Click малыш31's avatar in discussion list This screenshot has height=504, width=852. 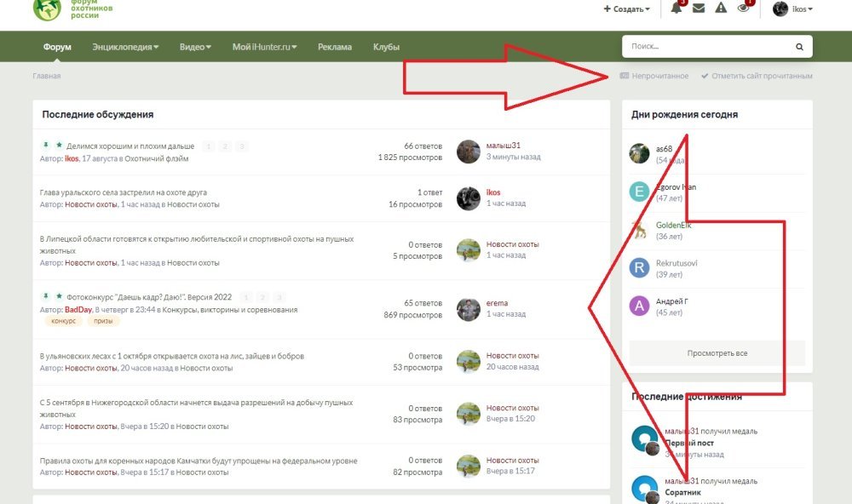(x=468, y=152)
